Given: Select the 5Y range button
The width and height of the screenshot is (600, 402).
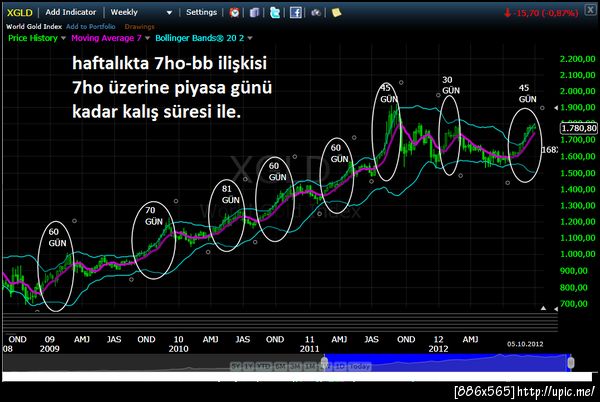Looking at the screenshot, I should [x=236, y=366].
